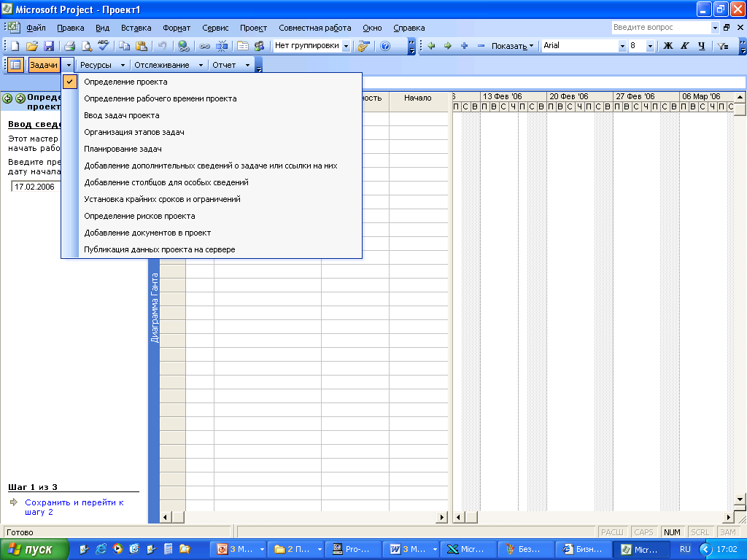The width and height of the screenshot is (747, 560).
Task: Choose 'Организация этапов задач' entry
Action: point(212,133)
